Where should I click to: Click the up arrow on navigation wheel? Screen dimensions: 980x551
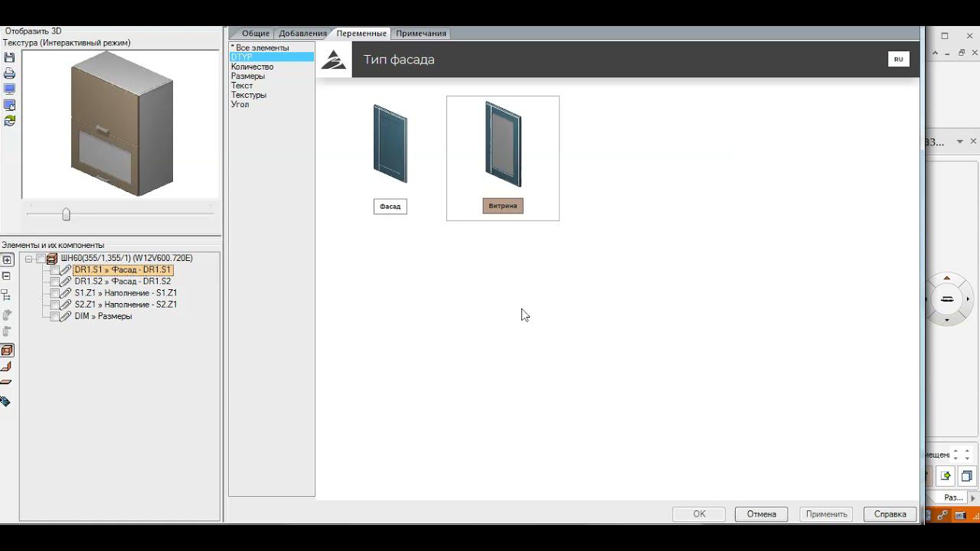coord(947,279)
